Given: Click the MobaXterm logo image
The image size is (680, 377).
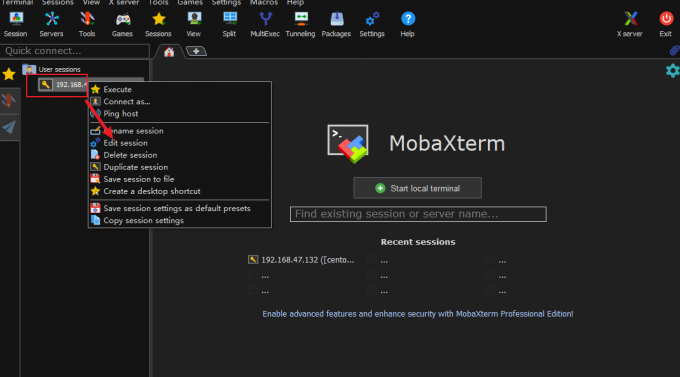Looking at the screenshot, I should coord(348,144).
